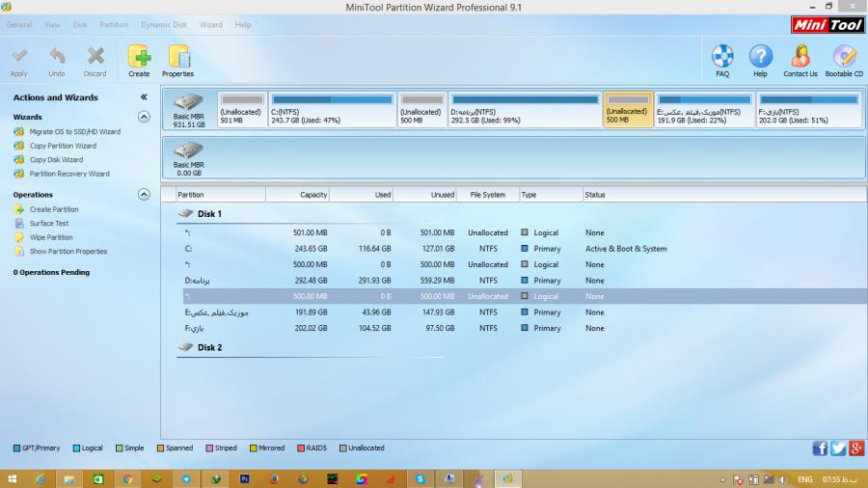Click the Create Partition operation link

point(54,209)
